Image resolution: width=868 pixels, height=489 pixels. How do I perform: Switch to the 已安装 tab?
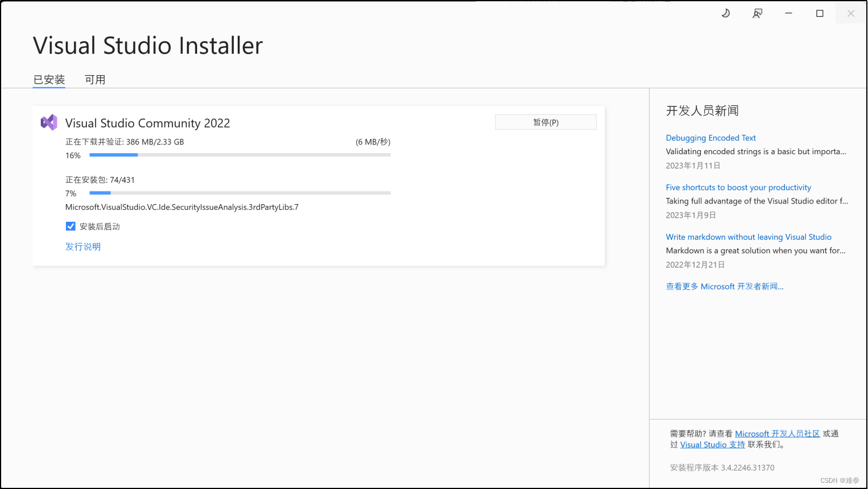click(49, 80)
